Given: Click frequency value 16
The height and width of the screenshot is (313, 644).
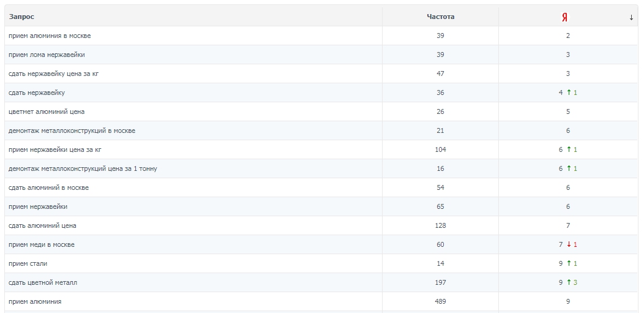Looking at the screenshot, I should [440, 168].
